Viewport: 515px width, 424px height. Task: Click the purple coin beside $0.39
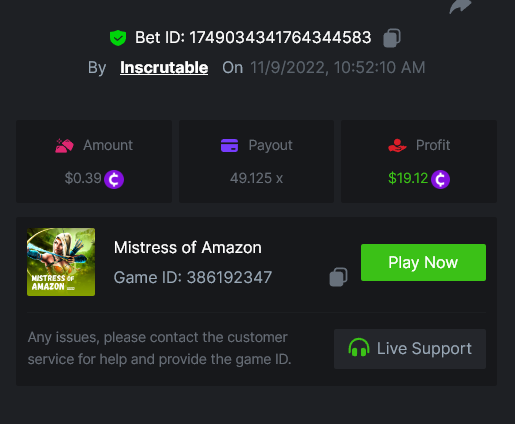pos(114,179)
